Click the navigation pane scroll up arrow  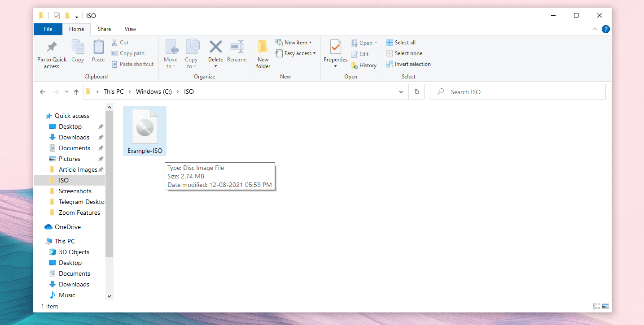click(109, 107)
